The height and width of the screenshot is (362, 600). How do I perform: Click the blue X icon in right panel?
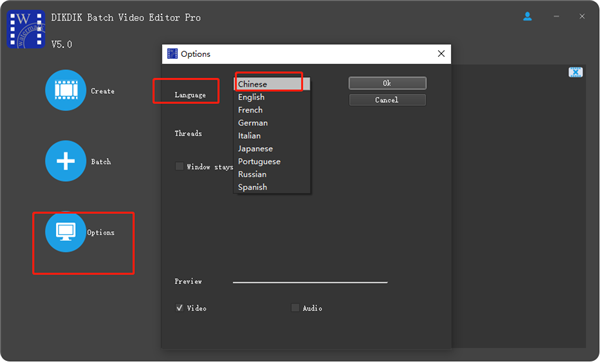576,72
